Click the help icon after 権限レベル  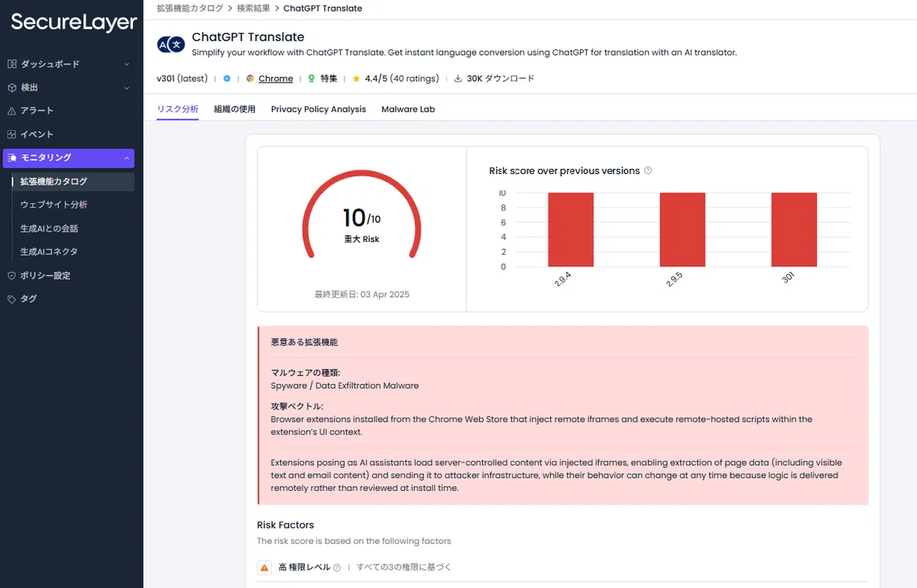tap(337, 567)
